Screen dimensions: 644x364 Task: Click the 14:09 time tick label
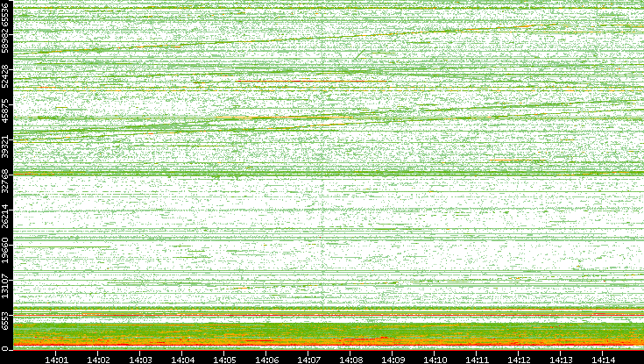393,360
